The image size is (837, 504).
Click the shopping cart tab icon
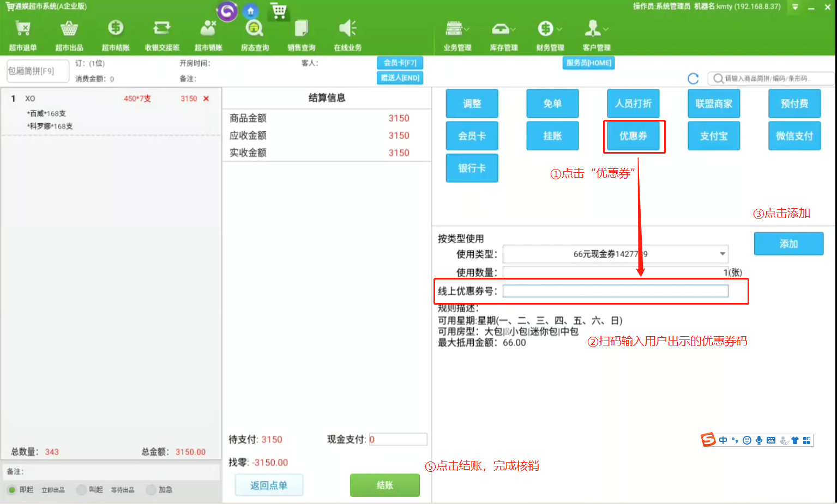coord(279,11)
